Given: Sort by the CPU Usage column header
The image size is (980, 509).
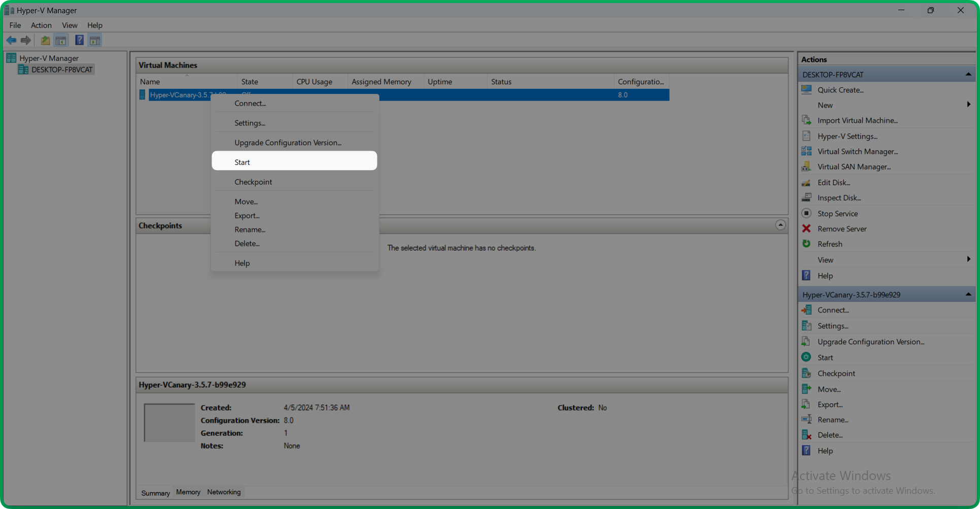Looking at the screenshot, I should [x=320, y=82].
